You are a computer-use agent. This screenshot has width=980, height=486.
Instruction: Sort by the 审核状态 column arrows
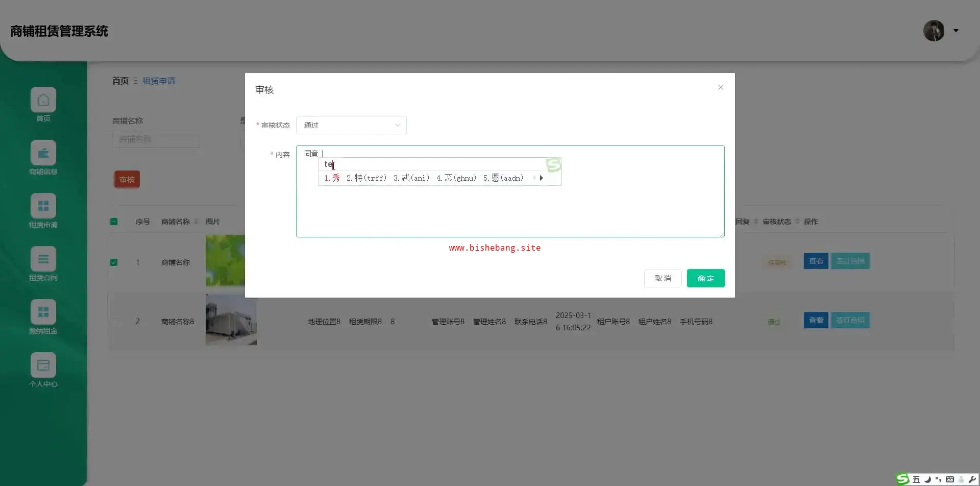coord(797,222)
